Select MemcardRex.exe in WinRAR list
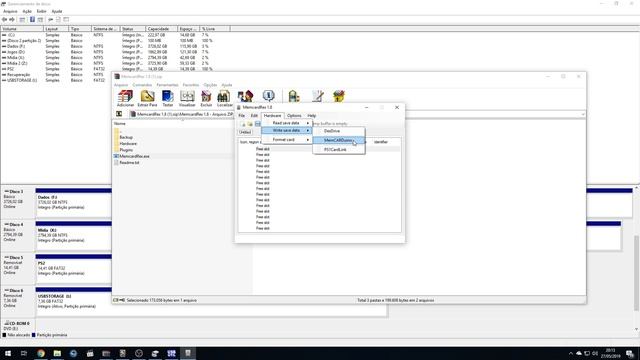Image resolution: width=640 pixels, height=360 pixels. click(134, 156)
